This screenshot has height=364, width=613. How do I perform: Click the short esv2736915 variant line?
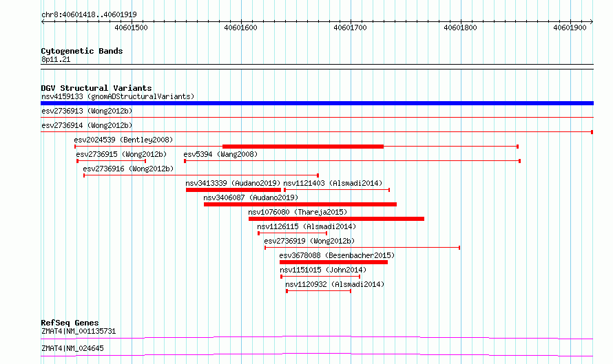pos(112,161)
